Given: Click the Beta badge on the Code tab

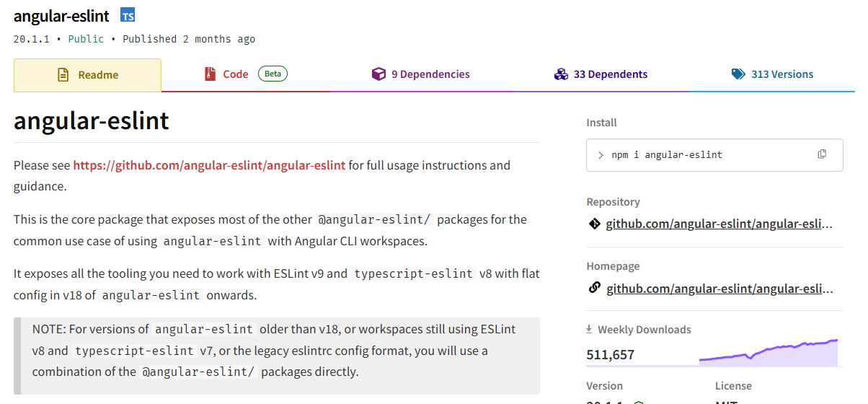Looking at the screenshot, I should [273, 74].
